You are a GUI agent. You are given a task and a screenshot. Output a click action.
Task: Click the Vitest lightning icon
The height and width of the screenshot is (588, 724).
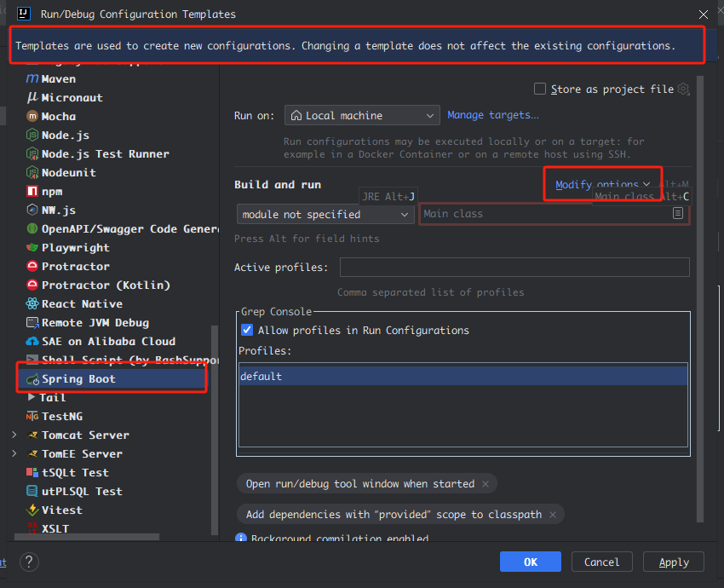pyautogui.click(x=32, y=510)
